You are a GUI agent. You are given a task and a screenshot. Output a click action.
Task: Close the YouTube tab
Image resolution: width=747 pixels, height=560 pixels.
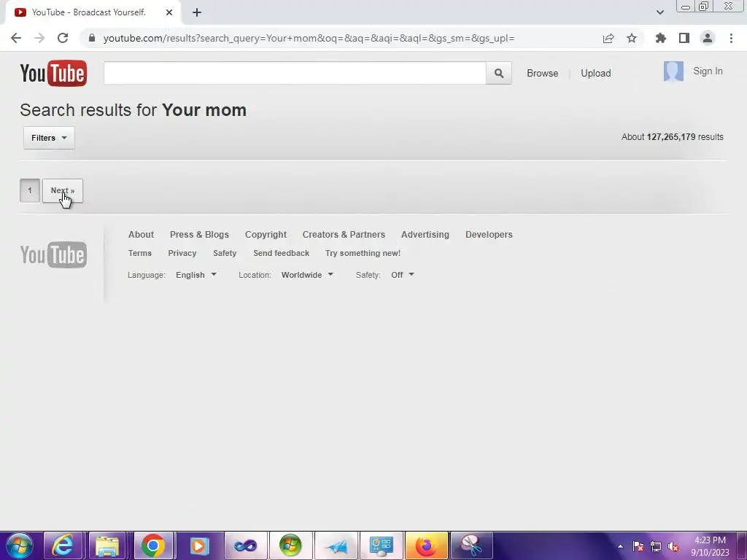(169, 12)
